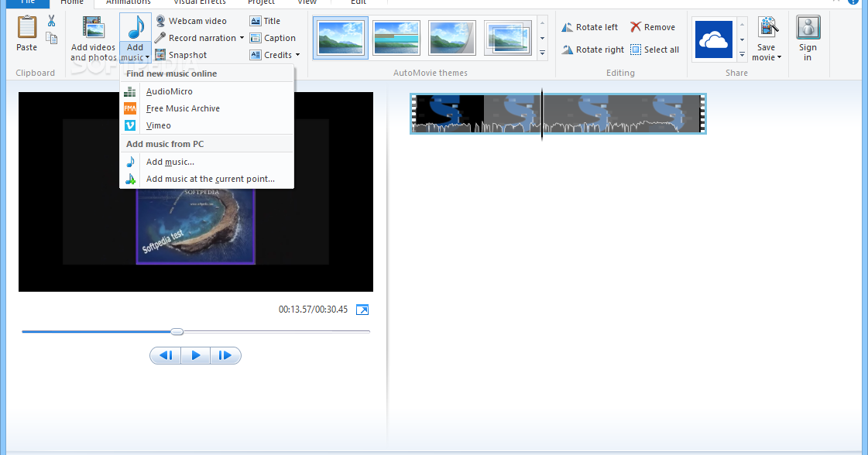
Task: Preview movie in full screen
Action: click(x=362, y=310)
